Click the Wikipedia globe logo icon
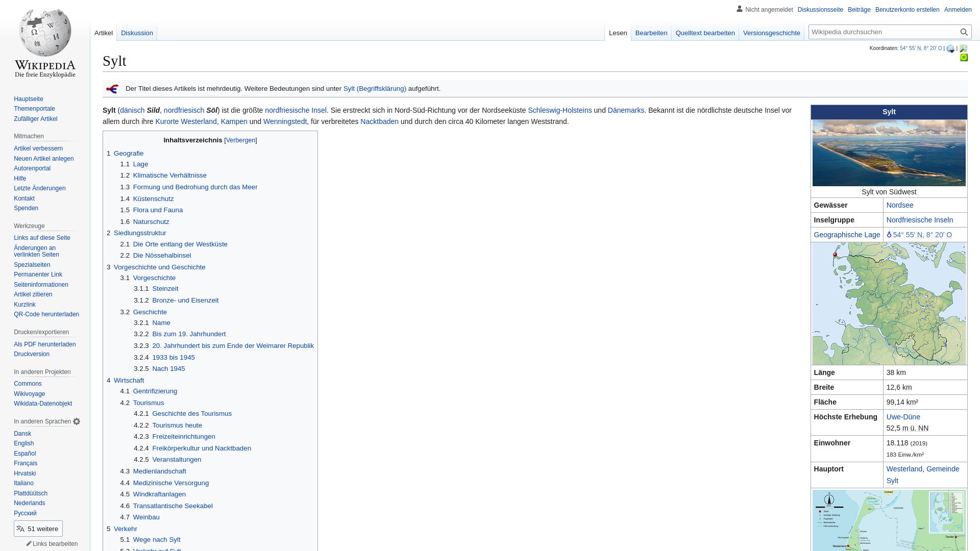Image resolution: width=980 pixels, height=551 pixels. coord(44,38)
